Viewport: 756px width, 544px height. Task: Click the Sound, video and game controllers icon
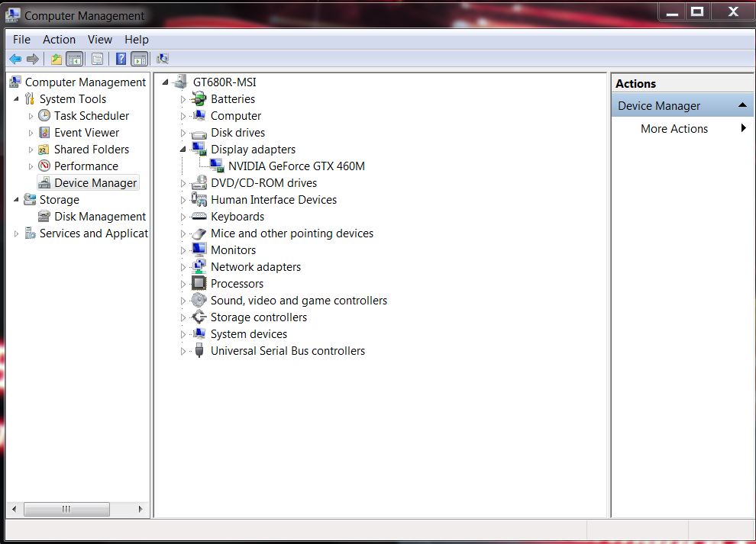point(199,300)
